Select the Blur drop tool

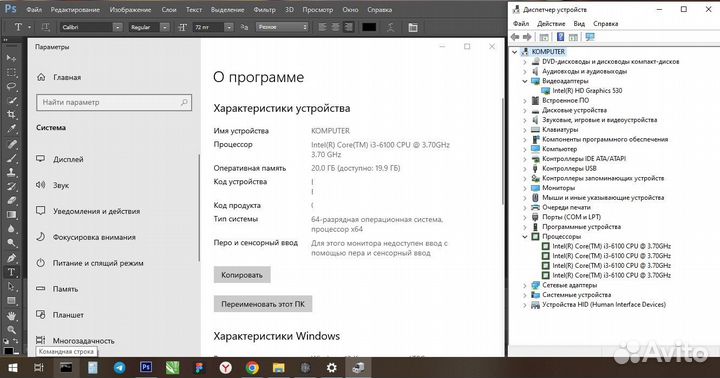(11, 229)
